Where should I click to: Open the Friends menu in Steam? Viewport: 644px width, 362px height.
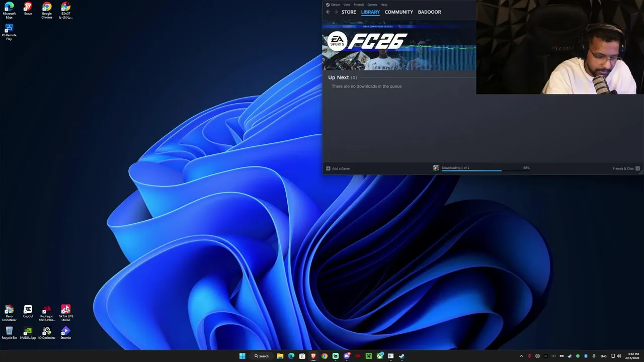tap(359, 5)
